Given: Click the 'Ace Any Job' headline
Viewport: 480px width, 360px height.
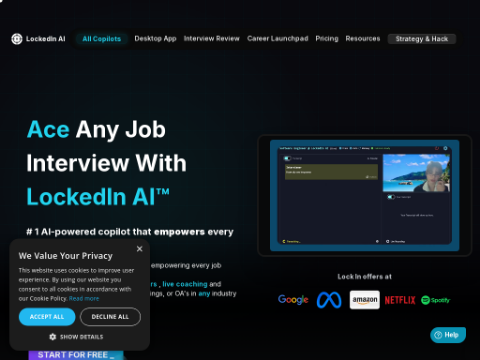Looking at the screenshot, I should click(96, 130).
